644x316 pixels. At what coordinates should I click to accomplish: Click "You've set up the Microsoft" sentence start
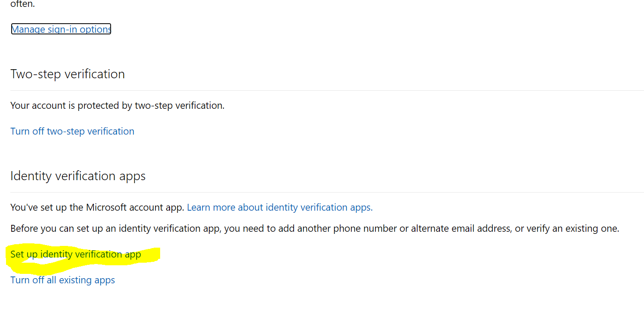pyautogui.click(x=47, y=207)
